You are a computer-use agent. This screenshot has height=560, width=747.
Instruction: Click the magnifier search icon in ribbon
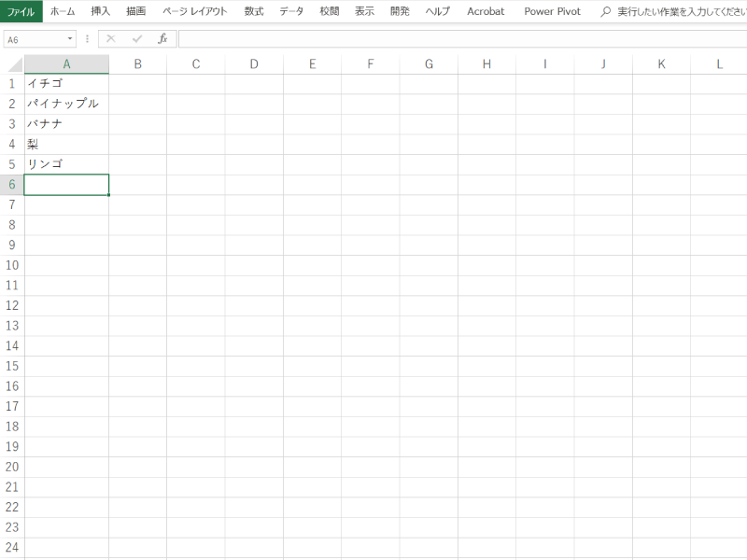tap(606, 12)
